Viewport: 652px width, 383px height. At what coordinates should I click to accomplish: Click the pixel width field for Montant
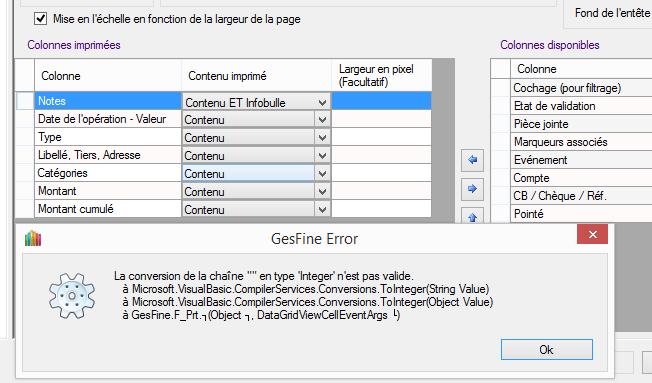[381, 191]
